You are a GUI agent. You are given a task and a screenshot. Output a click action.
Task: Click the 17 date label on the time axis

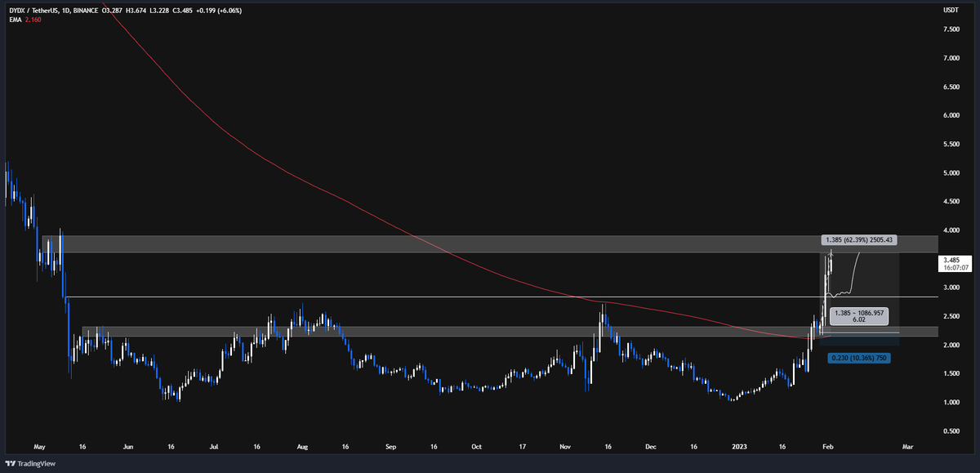522,448
